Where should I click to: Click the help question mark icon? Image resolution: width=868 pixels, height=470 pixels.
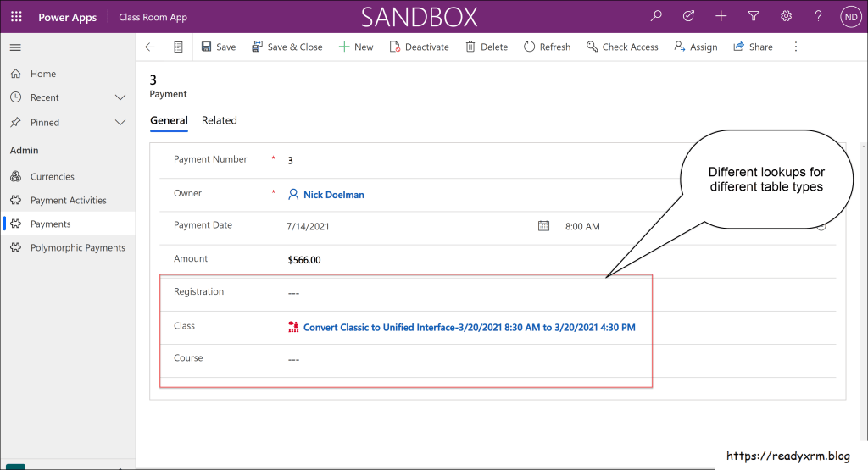pos(818,16)
